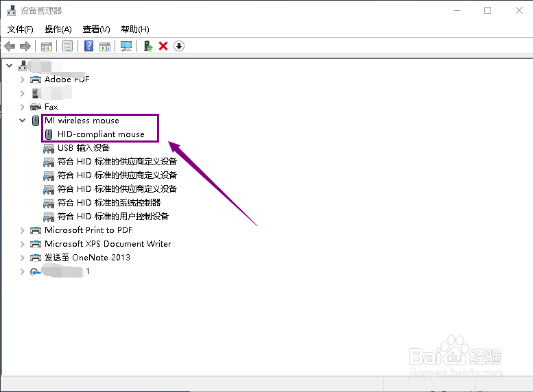Viewport: 533px width, 392px height.
Task: Click the Back arrow toolbar button
Action: pyautogui.click(x=10, y=46)
